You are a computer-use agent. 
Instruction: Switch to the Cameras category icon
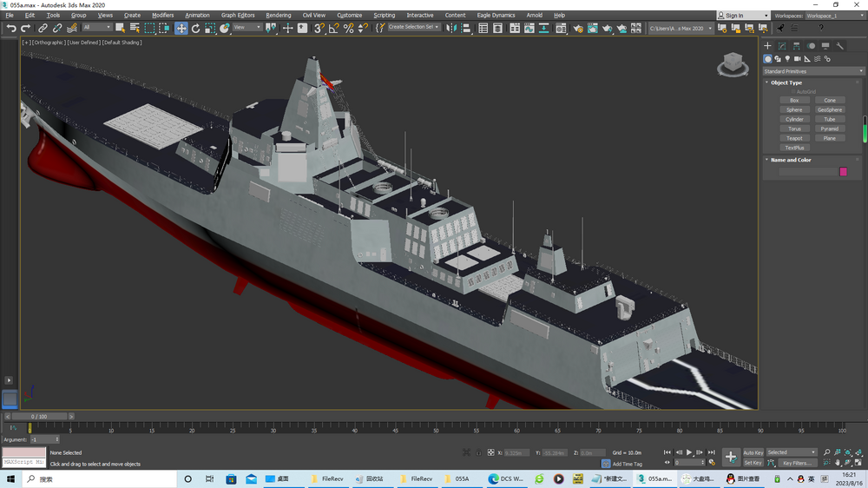(797, 59)
